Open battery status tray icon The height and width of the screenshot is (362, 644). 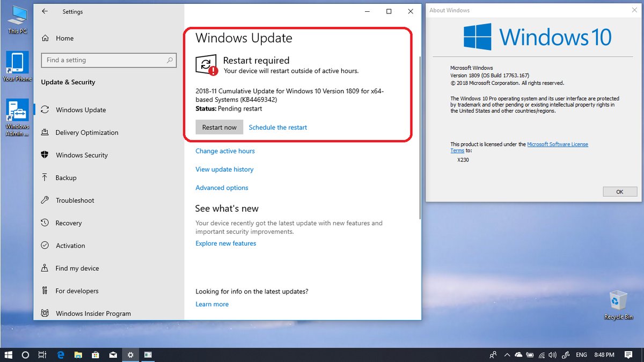pyautogui.click(x=530, y=354)
